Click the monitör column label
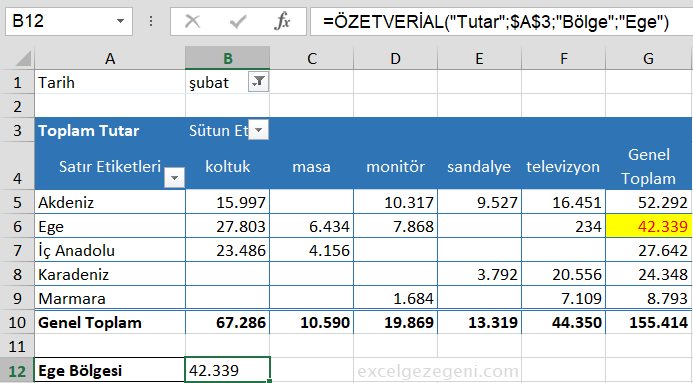Screen dimensions: 693x383 tap(396, 166)
